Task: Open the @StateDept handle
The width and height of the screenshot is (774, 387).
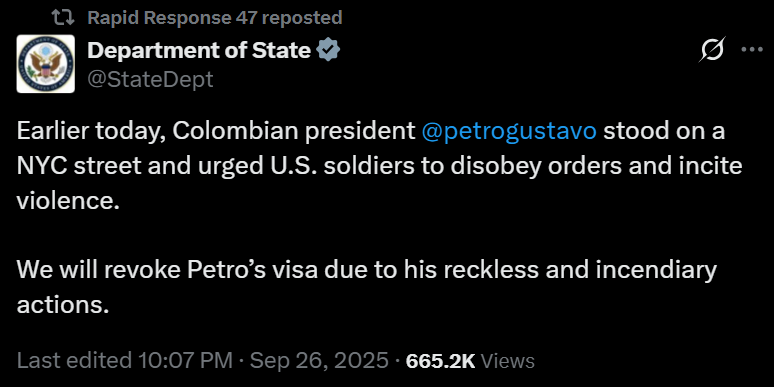Action: [150, 79]
